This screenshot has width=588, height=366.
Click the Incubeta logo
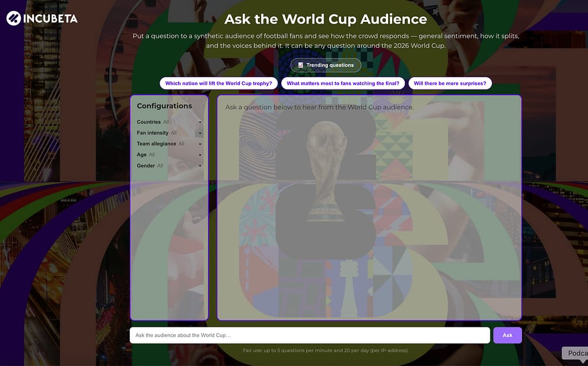pos(42,18)
